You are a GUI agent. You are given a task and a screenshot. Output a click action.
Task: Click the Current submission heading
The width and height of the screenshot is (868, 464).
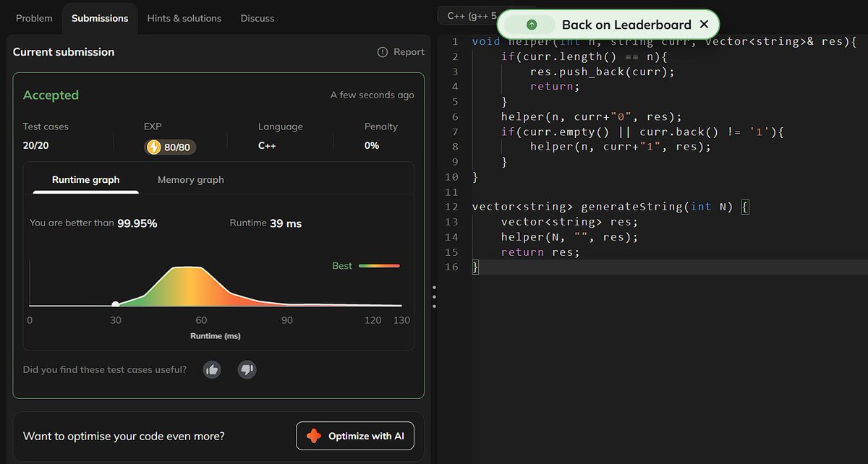coord(64,52)
